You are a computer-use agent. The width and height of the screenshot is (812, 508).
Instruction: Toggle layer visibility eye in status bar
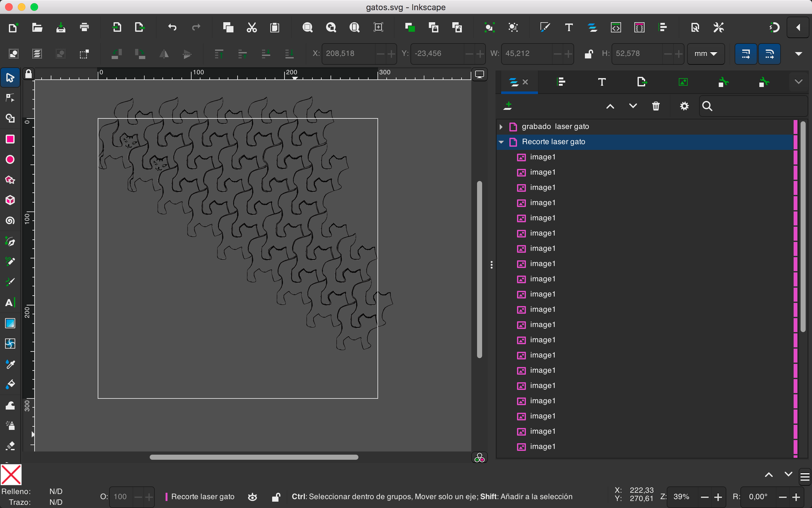coord(252,497)
